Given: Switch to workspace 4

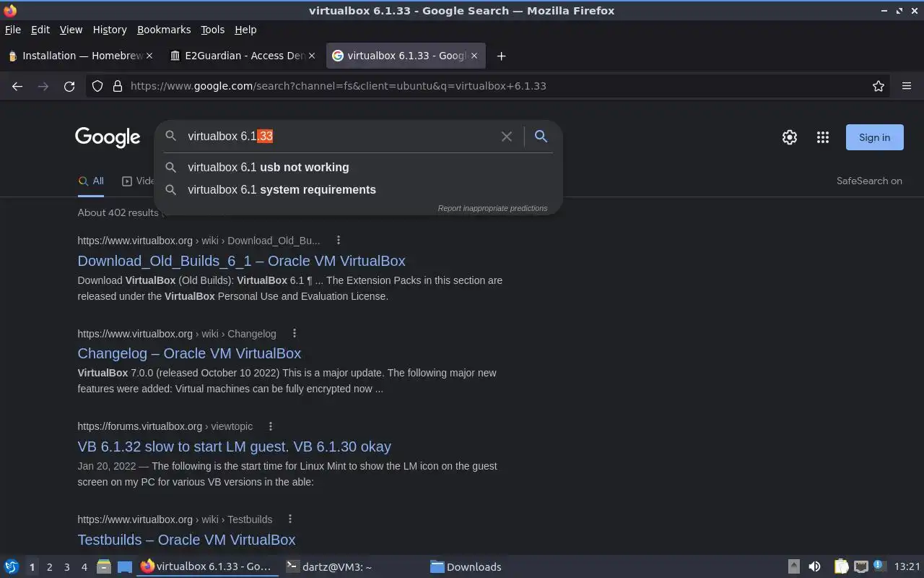Looking at the screenshot, I should click(x=84, y=567).
